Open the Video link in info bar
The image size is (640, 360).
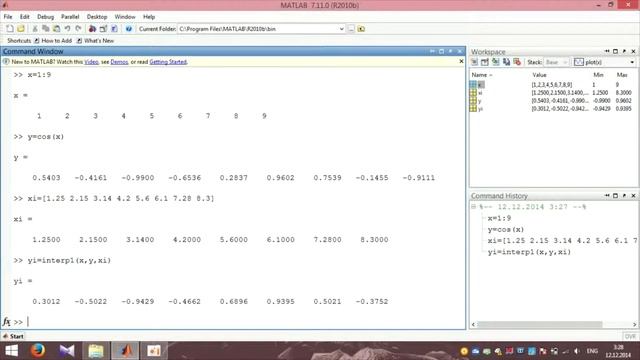click(91, 62)
